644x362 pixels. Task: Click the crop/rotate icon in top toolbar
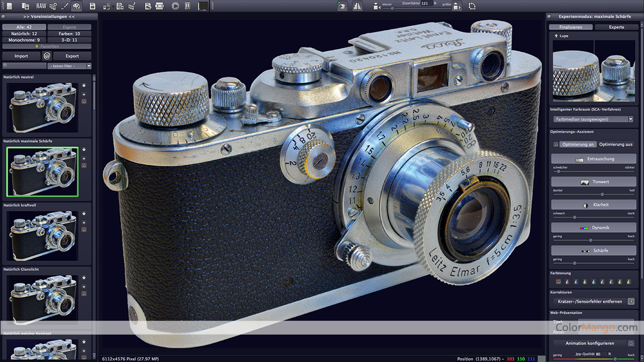(x=472, y=6)
